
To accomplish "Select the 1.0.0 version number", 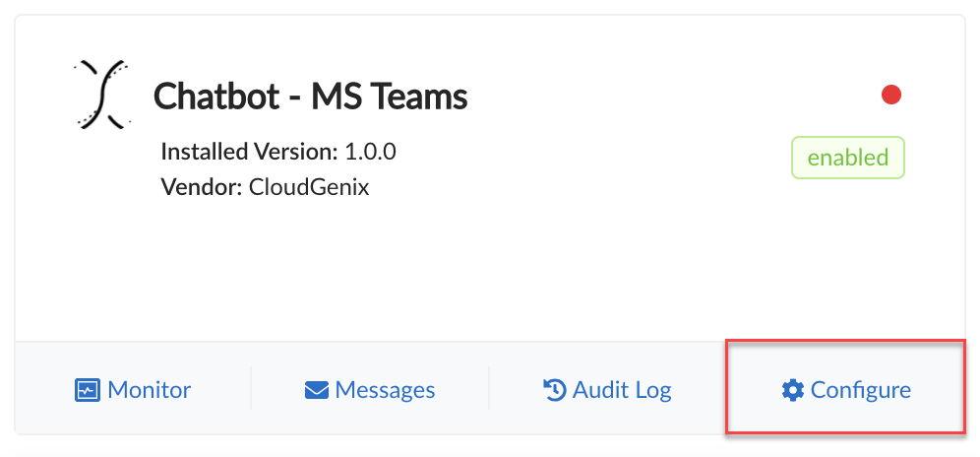I will click(370, 152).
